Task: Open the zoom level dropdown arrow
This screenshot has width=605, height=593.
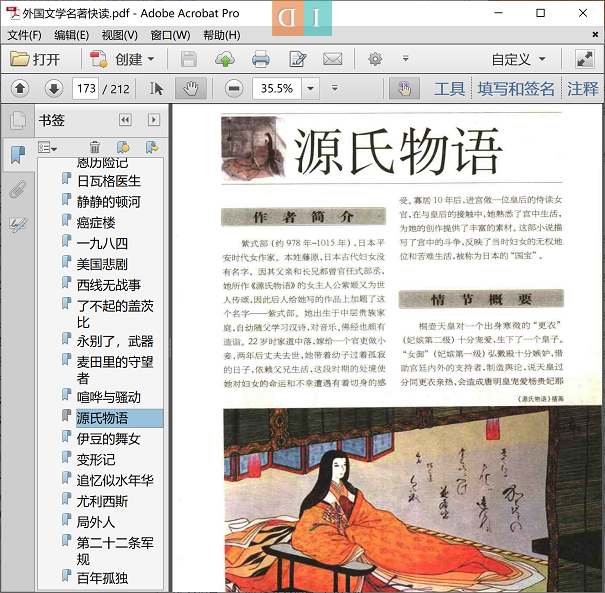Action: [x=310, y=89]
